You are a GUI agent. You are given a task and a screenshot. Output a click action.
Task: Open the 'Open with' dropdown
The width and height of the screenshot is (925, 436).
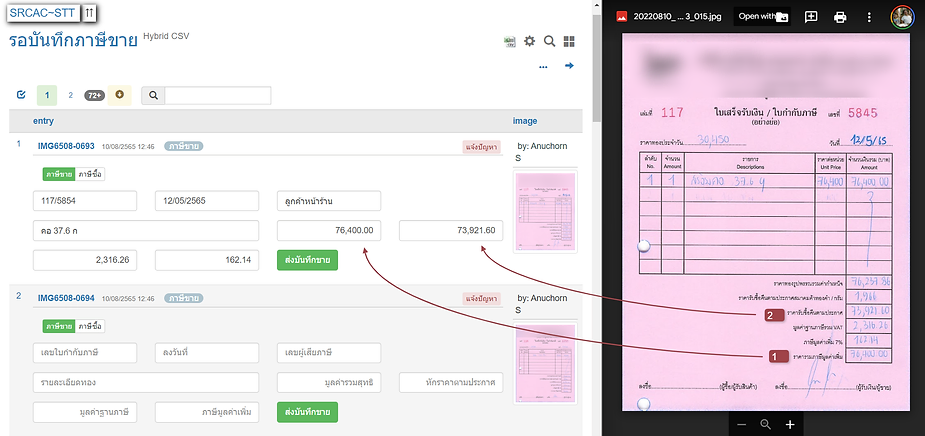click(x=762, y=17)
